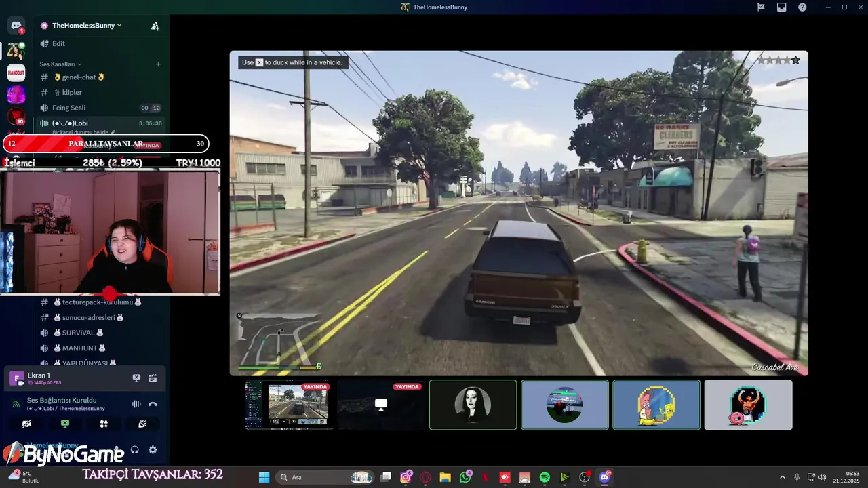
Task: Select the dark second YAYINDA stream tile
Action: click(381, 405)
